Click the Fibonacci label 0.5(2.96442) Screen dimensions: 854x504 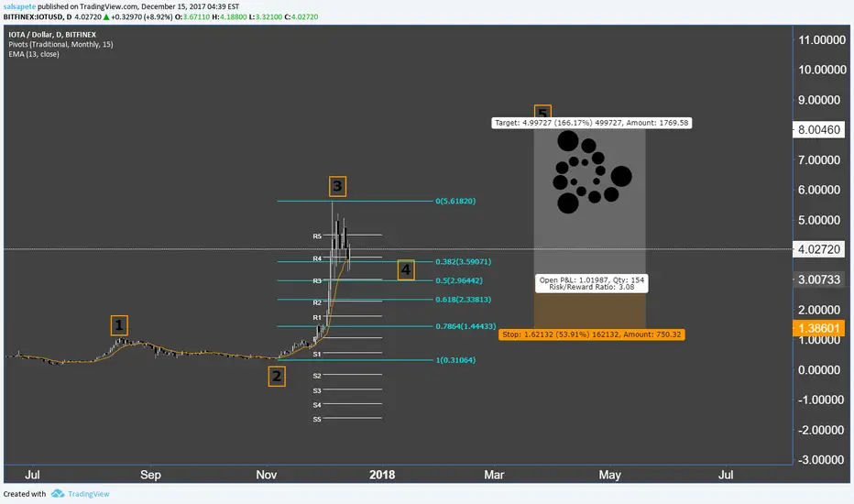[458, 280]
